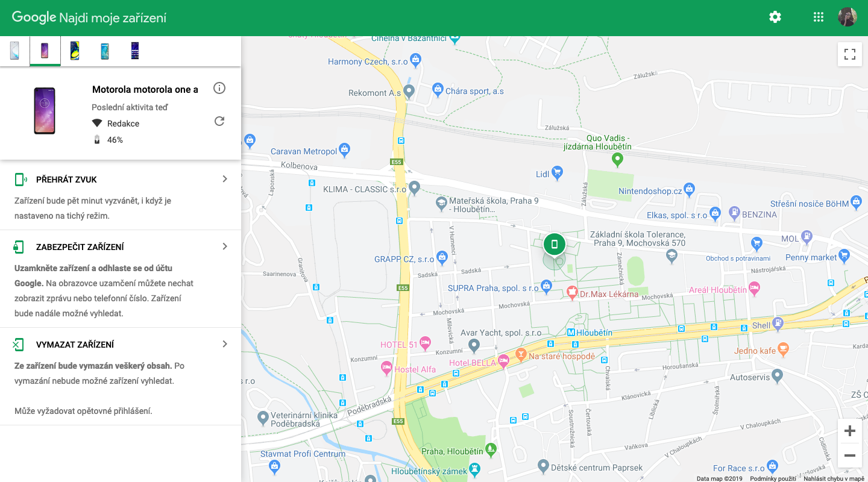Select the Hloubětín metro station marker
Viewport: 868px width, 482px height.
point(571,333)
